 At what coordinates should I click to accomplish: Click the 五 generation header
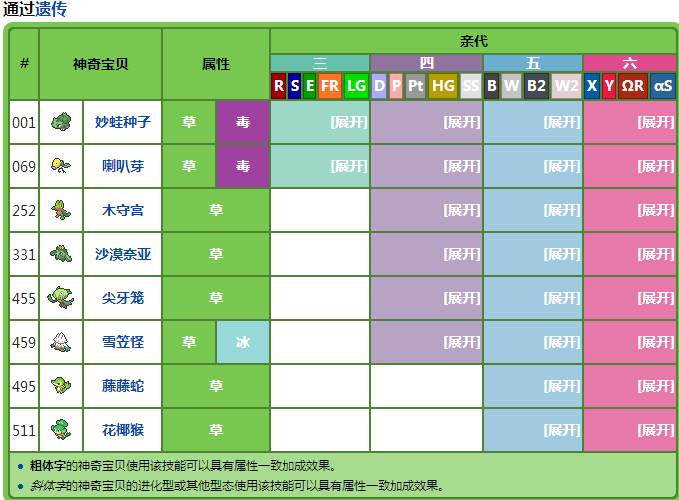(x=533, y=63)
